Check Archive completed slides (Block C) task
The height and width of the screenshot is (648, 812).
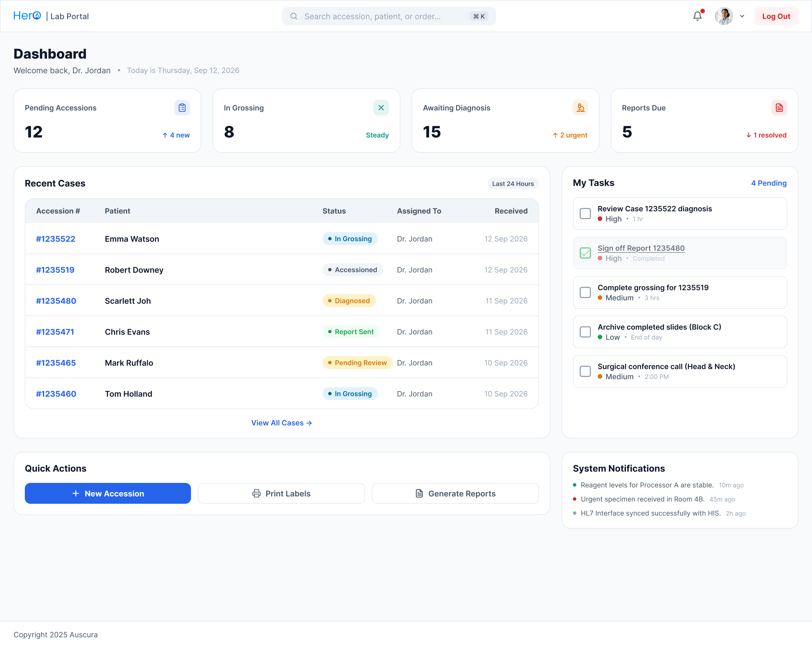(x=585, y=332)
